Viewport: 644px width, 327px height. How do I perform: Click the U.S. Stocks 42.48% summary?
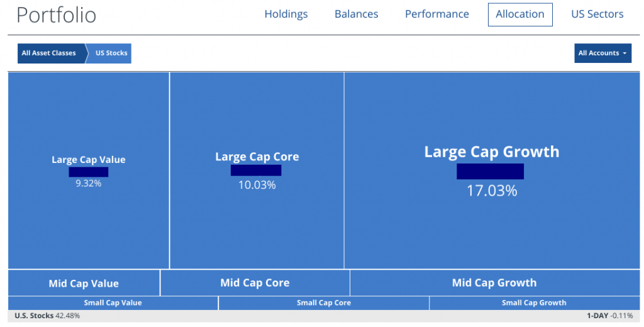click(x=47, y=316)
